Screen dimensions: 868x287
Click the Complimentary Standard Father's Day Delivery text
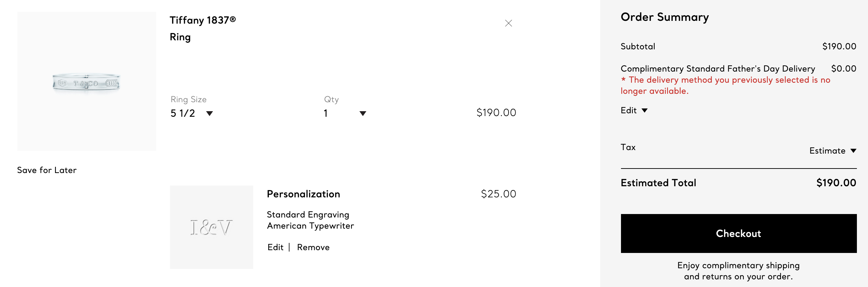[718, 69]
